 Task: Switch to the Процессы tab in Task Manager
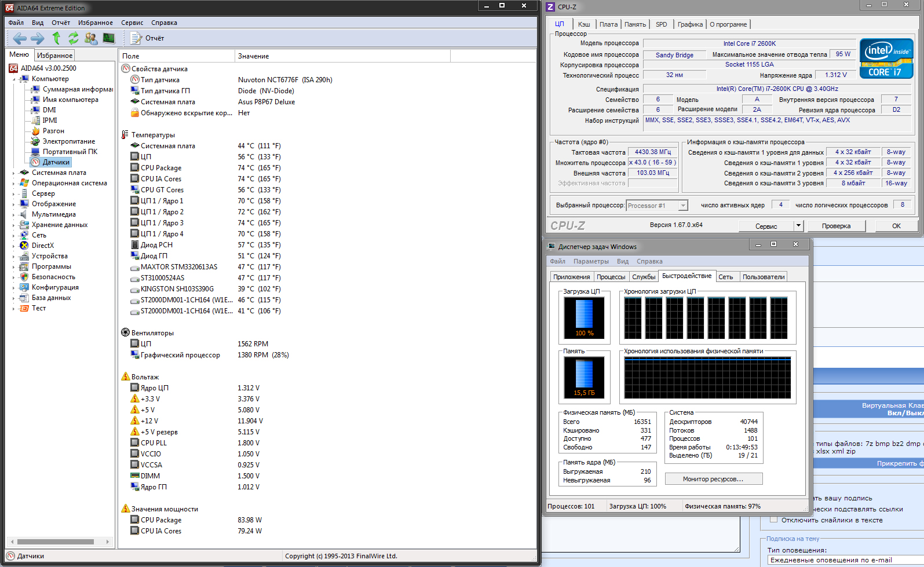[611, 277]
